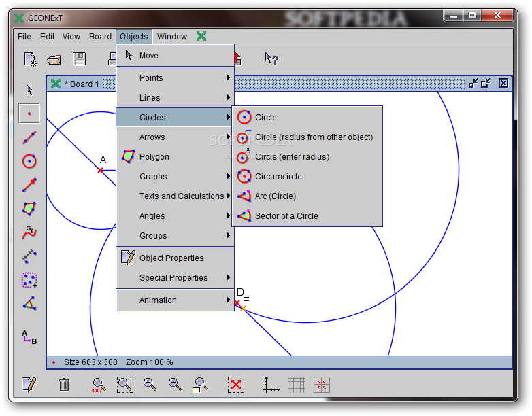
Task: Click the Board 1 title bar
Action: coord(279,84)
